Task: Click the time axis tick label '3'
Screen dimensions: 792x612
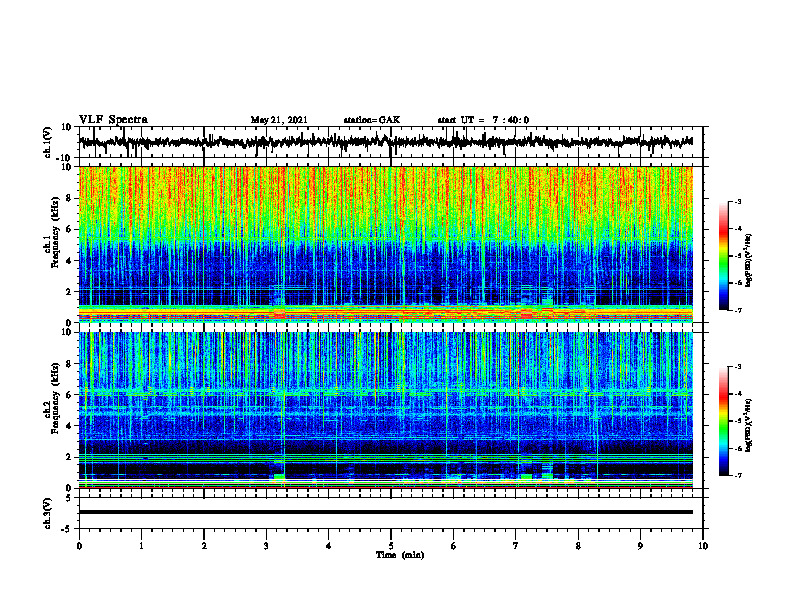Action: point(266,546)
